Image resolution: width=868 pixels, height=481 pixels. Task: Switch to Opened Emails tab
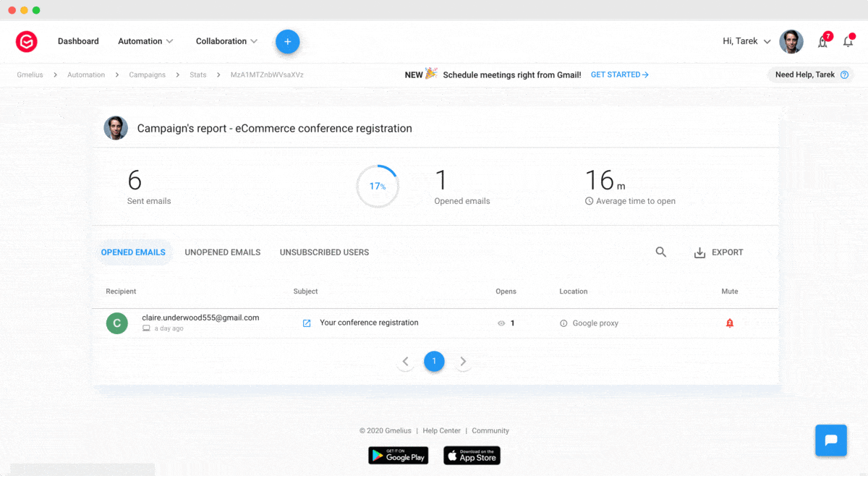pyautogui.click(x=133, y=252)
